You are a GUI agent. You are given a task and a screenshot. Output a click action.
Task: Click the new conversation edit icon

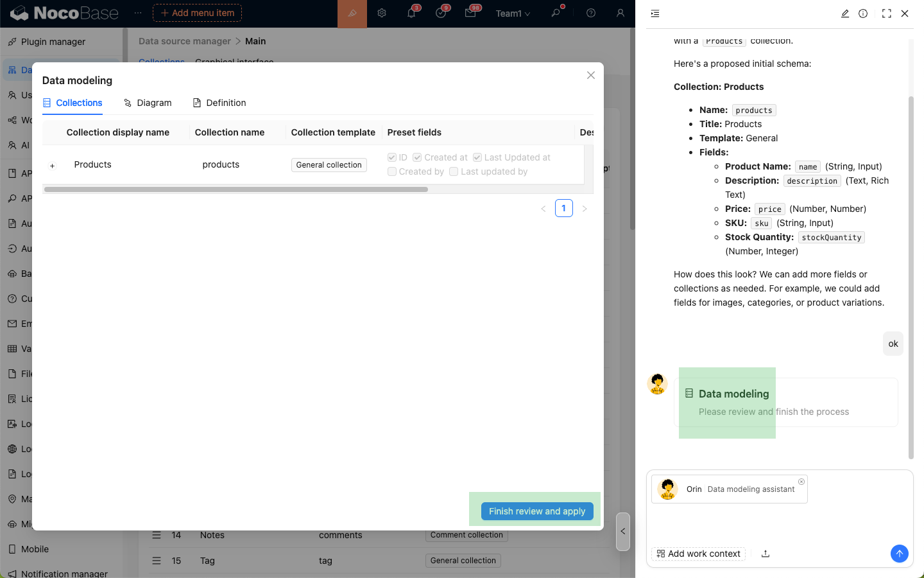pos(845,13)
